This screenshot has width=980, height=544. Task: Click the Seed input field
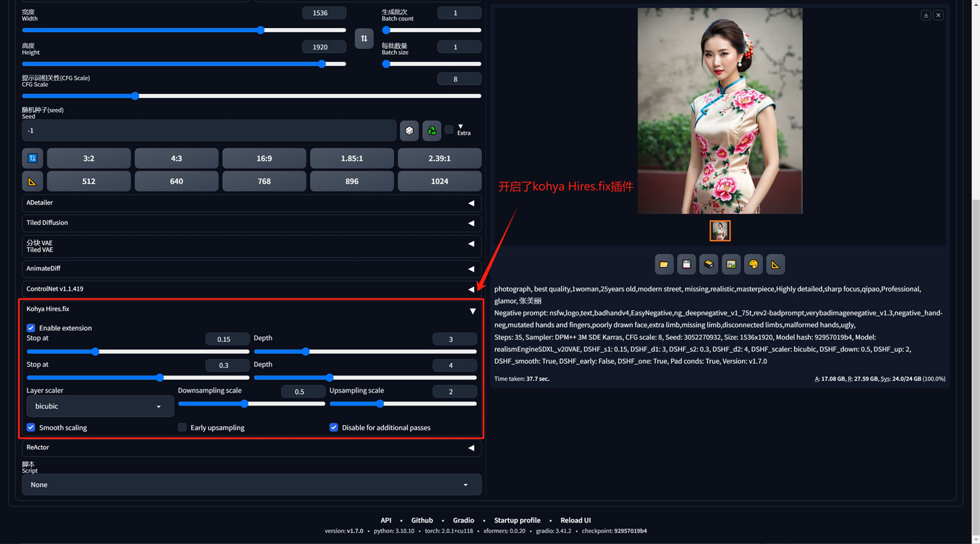(x=209, y=131)
